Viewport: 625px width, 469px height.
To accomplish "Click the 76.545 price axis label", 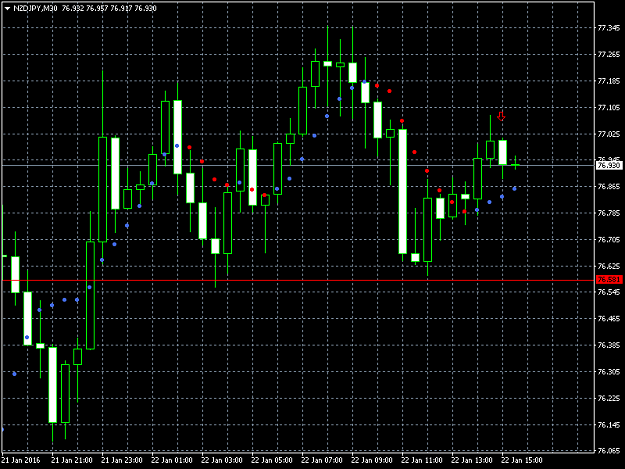I will [609, 292].
